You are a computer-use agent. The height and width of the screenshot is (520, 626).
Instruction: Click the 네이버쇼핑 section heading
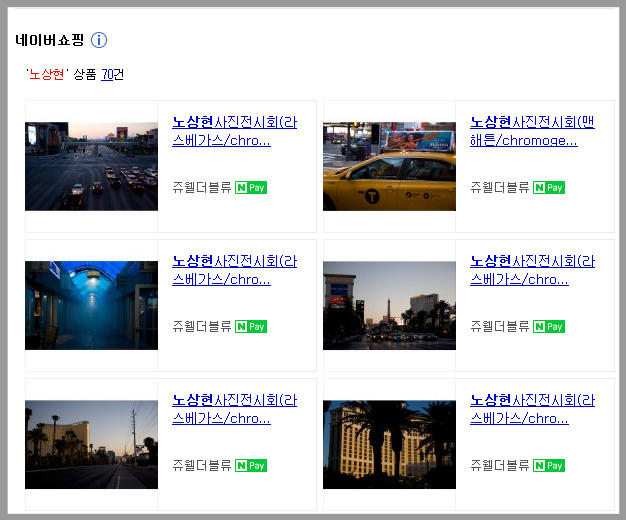point(50,40)
